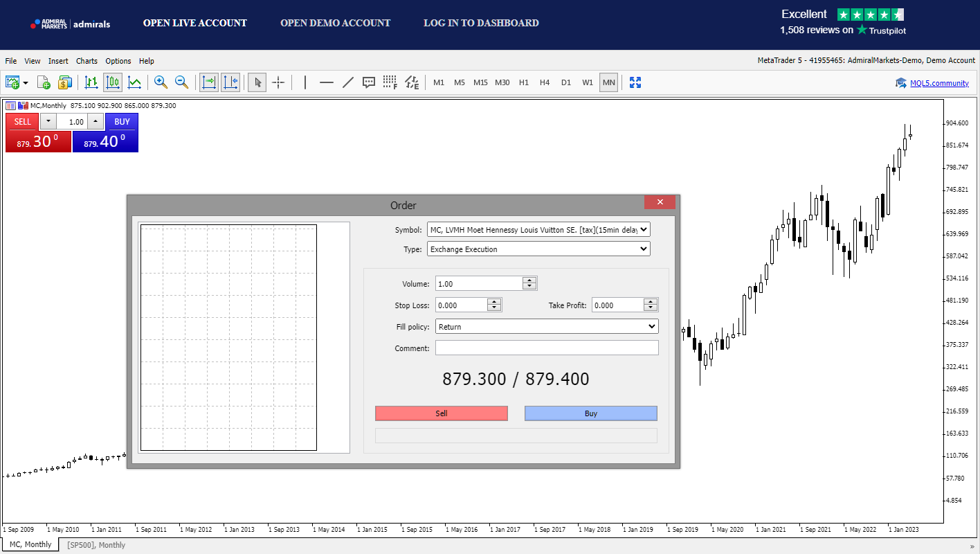The height and width of the screenshot is (554, 980).
Task: Open the Charts menu
Action: [87, 61]
